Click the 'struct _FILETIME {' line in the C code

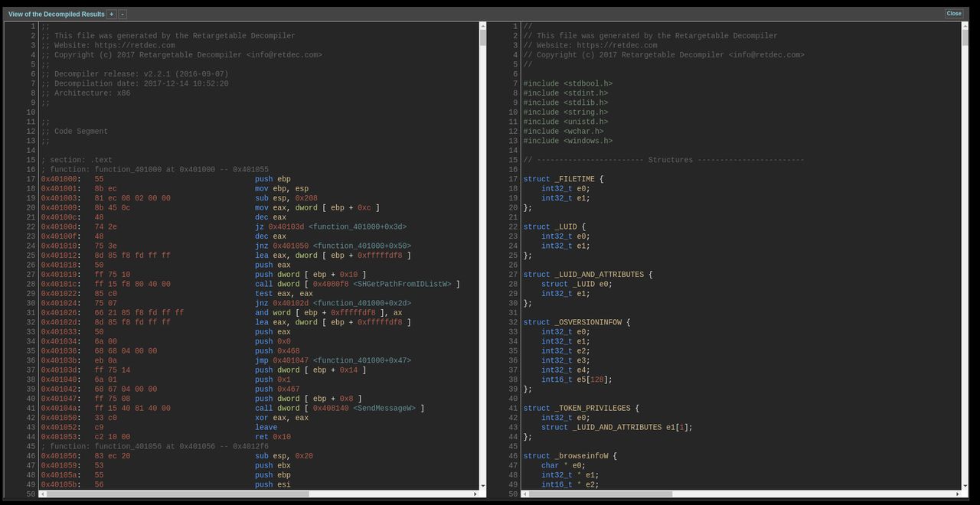(563, 179)
